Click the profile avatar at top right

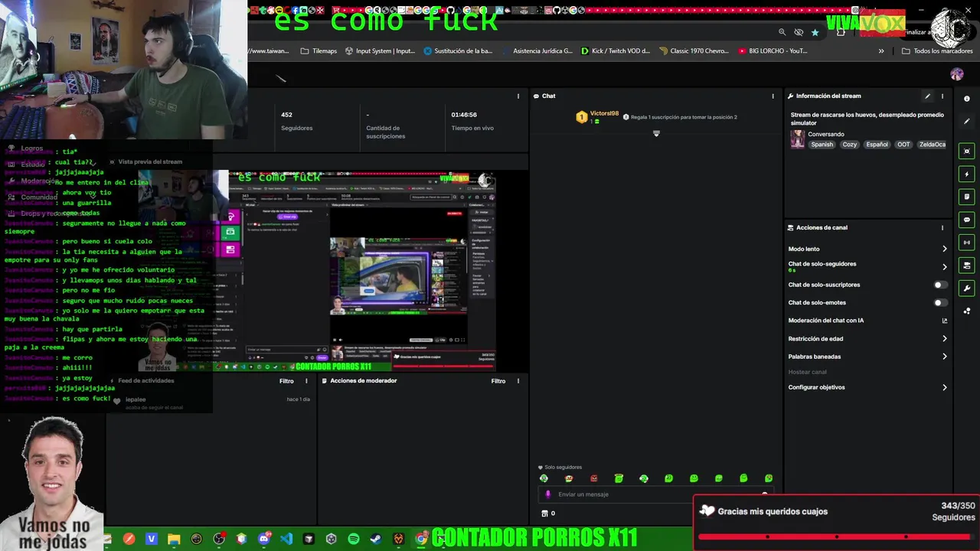pyautogui.click(x=957, y=74)
